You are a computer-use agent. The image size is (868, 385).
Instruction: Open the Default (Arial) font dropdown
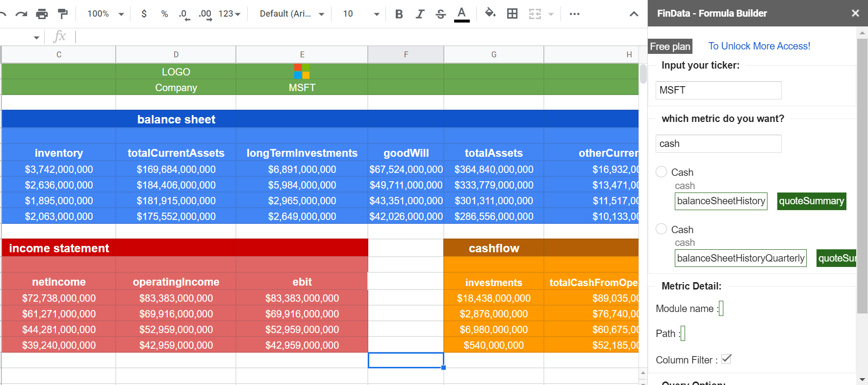292,14
